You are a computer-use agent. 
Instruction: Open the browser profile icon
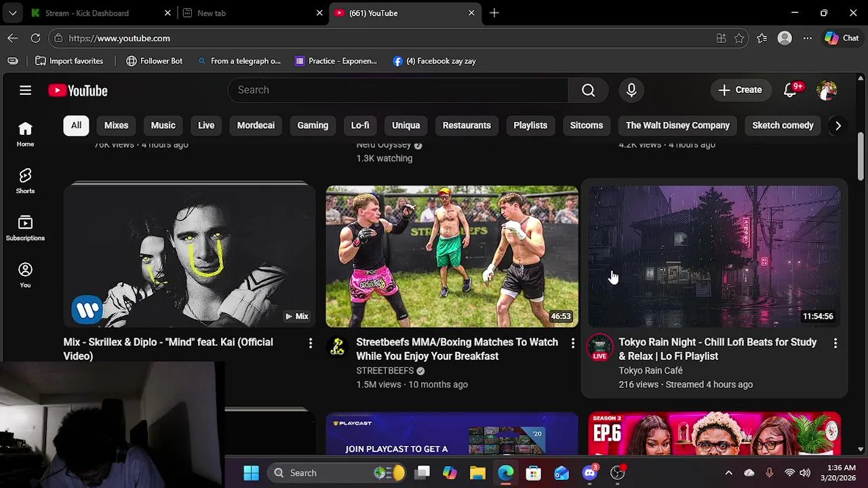point(785,39)
